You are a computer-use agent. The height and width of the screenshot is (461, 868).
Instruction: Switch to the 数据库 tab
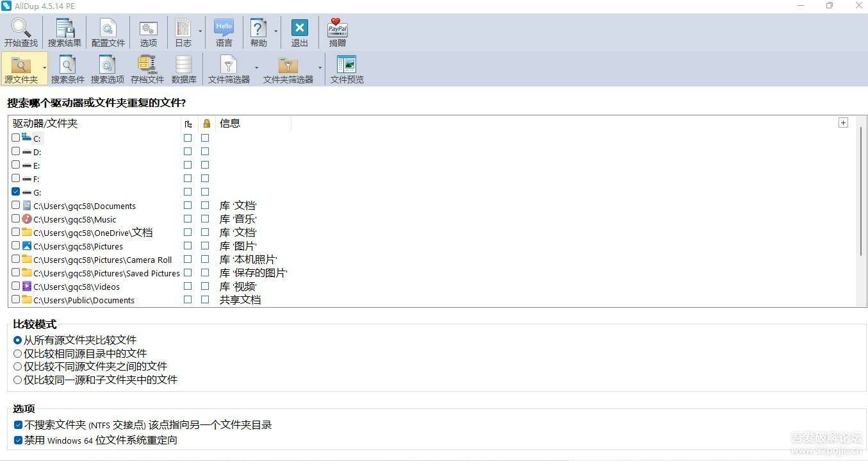coord(184,69)
